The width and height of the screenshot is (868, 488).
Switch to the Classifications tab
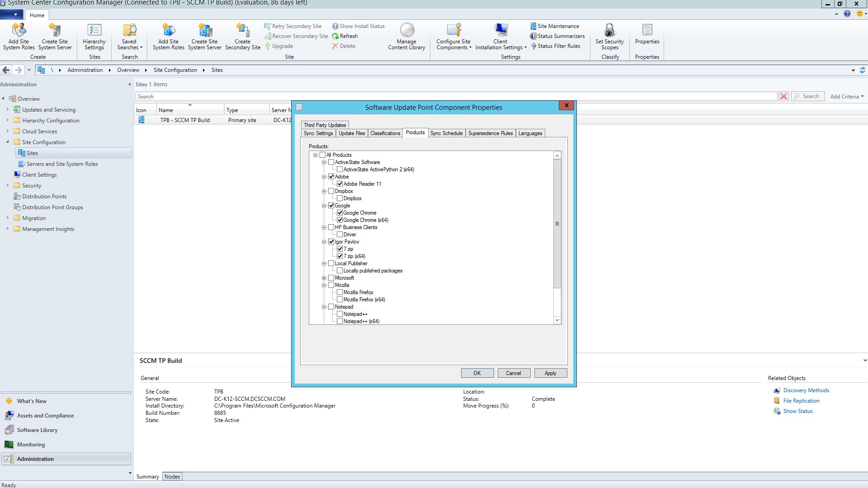tap(385, 133)
